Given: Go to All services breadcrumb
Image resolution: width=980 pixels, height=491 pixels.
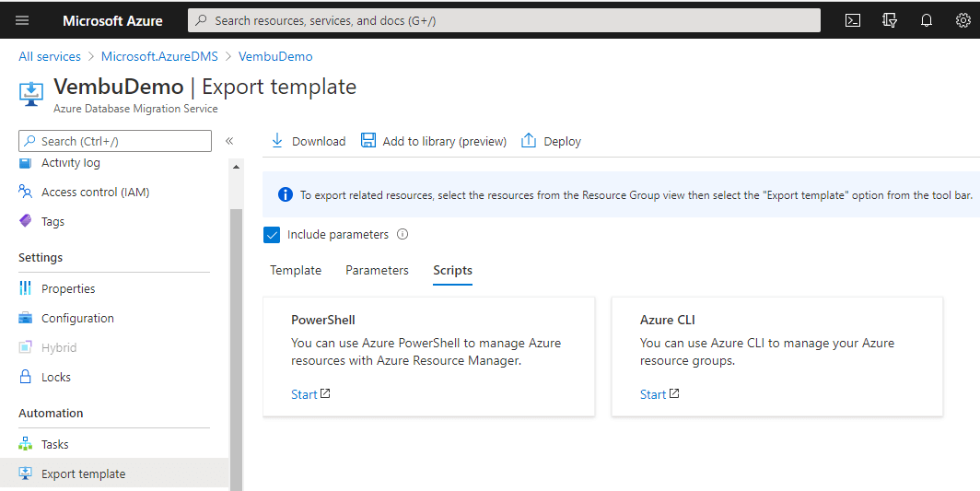Looking at the screenshot, I should point(50,56).
